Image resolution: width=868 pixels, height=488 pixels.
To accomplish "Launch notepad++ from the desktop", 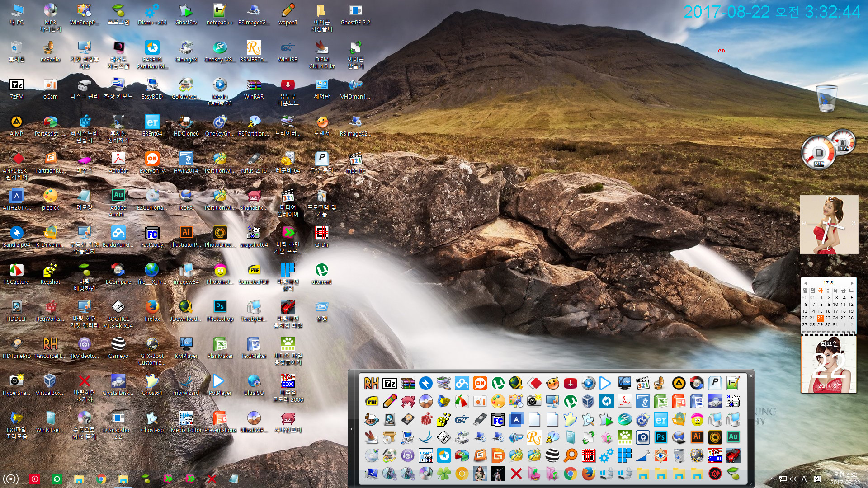I will click(220, 14).
